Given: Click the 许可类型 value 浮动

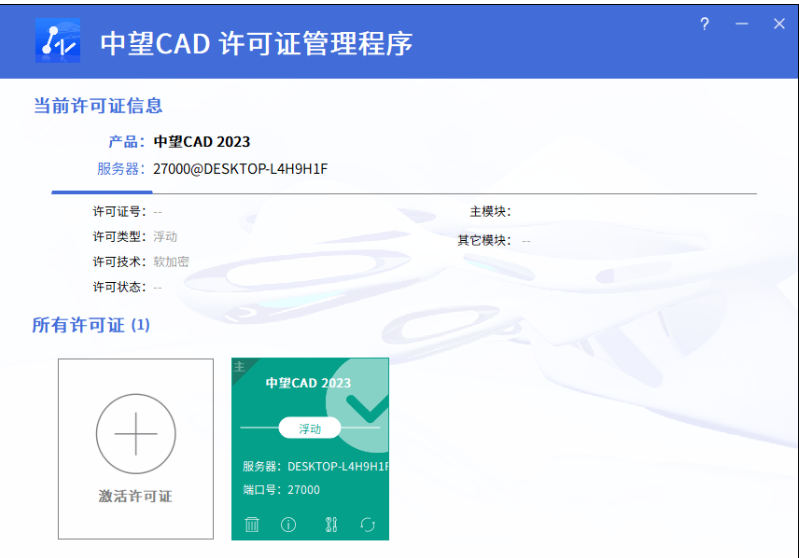Looking at the screenshot, I should pos(165,236).
